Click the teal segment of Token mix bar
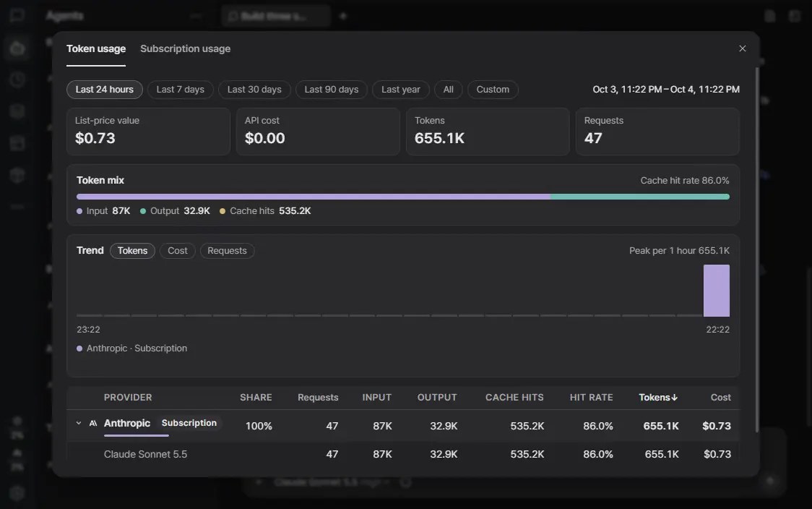812x509 pixels. click(x=640, y=197)
